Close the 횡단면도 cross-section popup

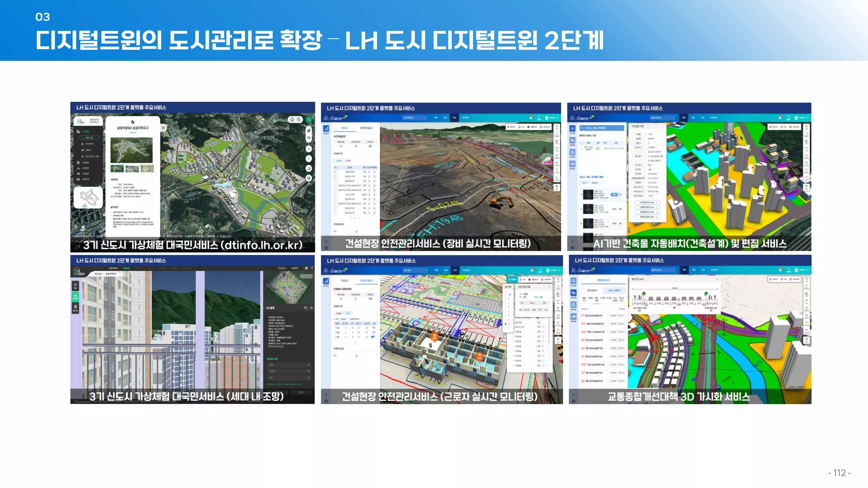(717, 279)
